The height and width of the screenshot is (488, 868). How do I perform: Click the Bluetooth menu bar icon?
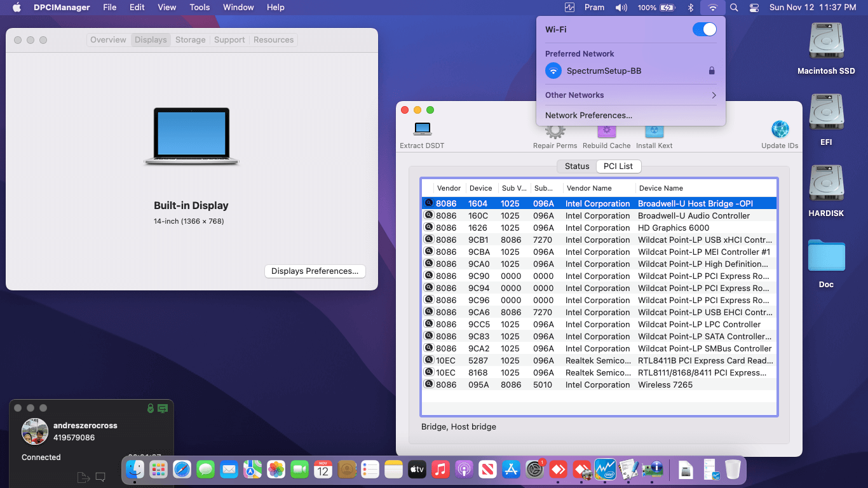click(x=691, y=8)
